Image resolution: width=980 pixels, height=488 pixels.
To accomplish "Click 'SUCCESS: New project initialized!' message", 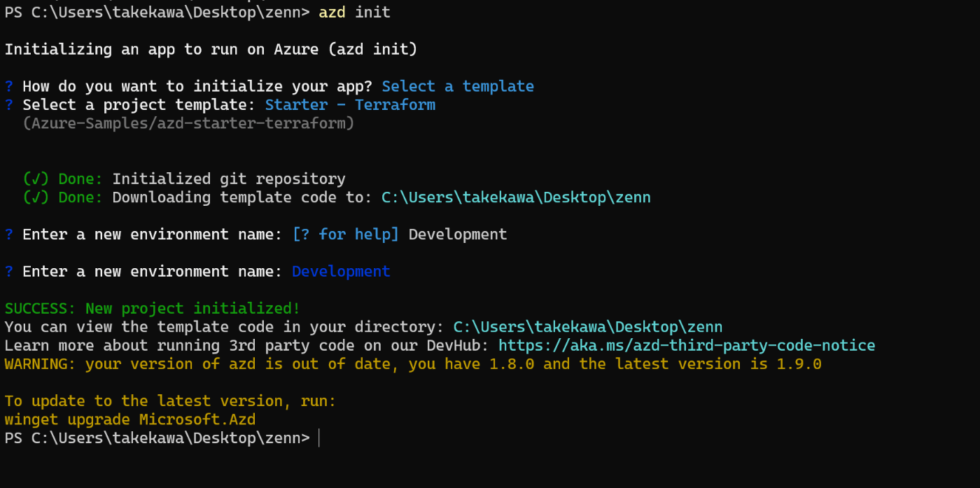I will (x=153, y=309).
